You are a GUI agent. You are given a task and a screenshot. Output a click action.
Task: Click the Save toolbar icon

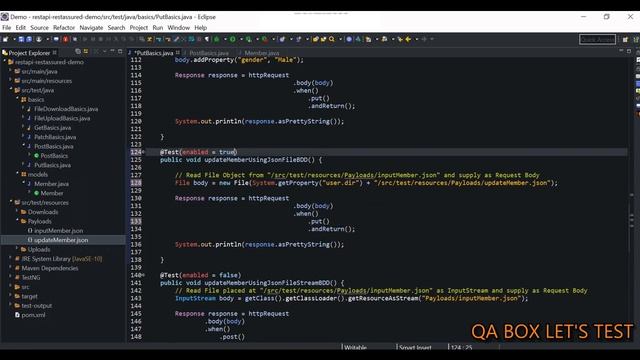pyautogui.click(x=21, y=39)
